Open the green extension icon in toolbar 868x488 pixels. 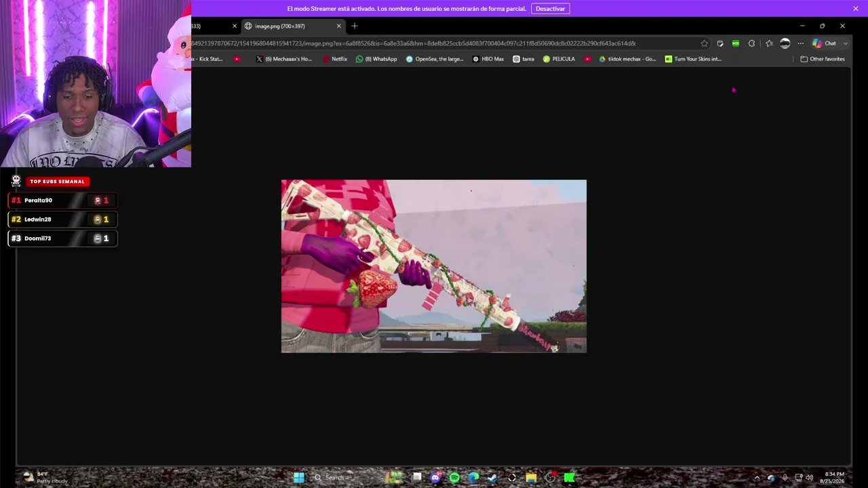click(736, 43)
